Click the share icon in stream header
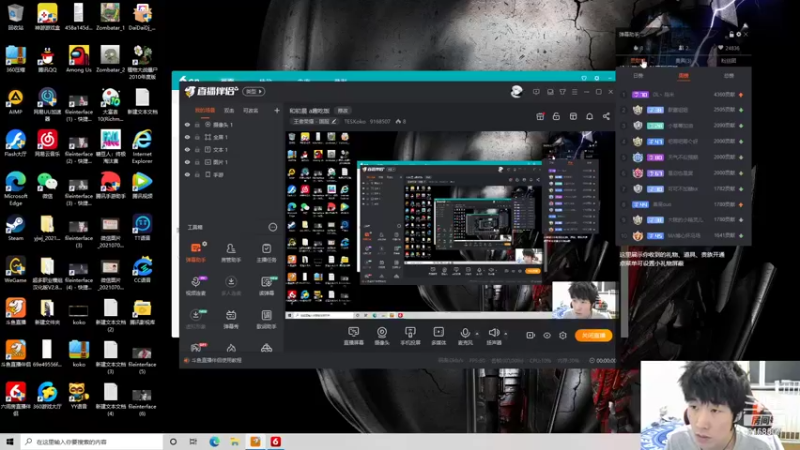 click(606, 116)
